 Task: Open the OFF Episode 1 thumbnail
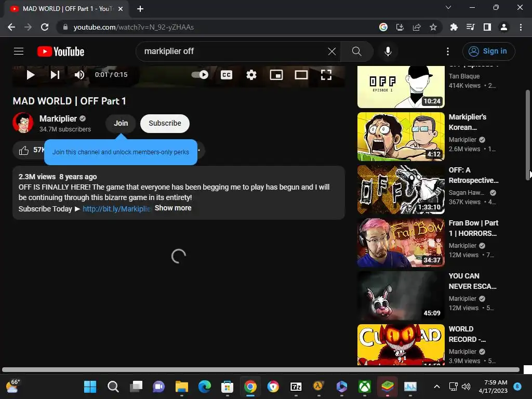point(401,87)
